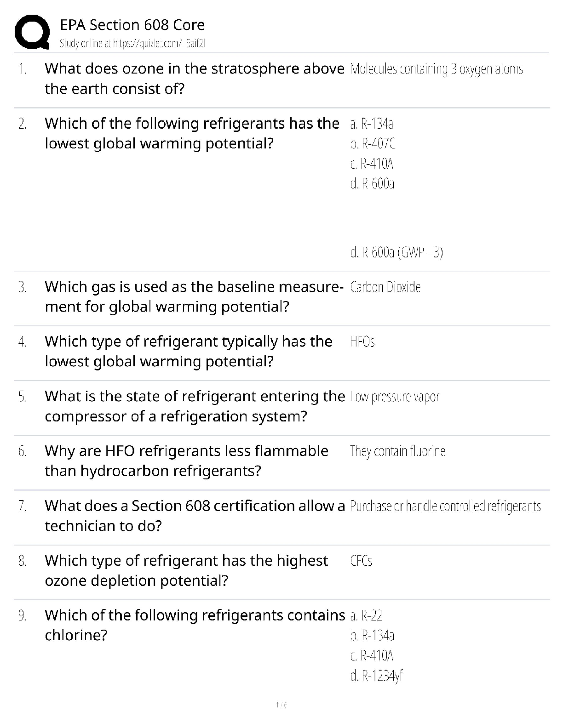The image size is (563, 728).
Task: Click the 'd. R-600a (GWP - 3)' answer
Action: click(396, 252)
